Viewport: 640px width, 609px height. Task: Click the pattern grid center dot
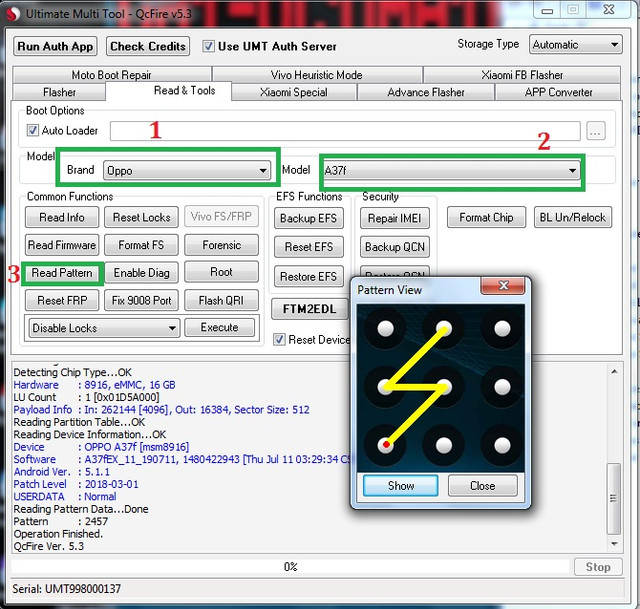point(444,387)
